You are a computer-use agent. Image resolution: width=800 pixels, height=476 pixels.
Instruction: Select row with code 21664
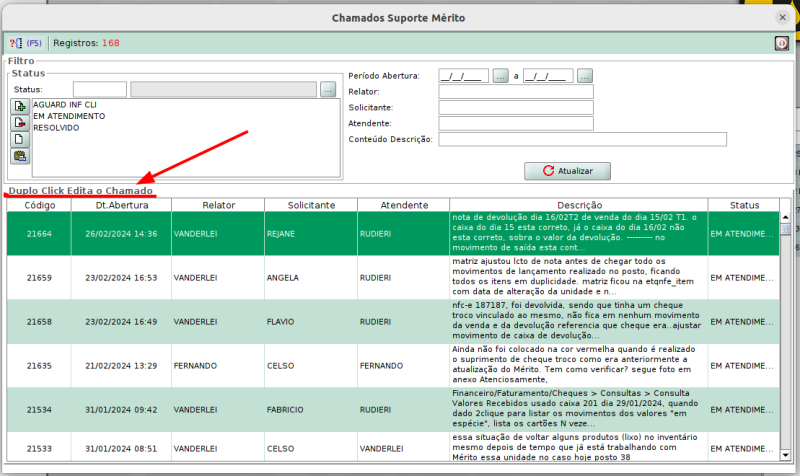393,234
